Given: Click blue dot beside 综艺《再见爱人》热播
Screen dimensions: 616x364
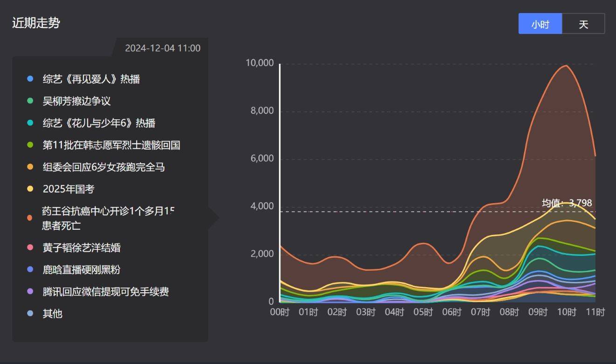Looking at the screenshot, I should [x=30, y=79].
